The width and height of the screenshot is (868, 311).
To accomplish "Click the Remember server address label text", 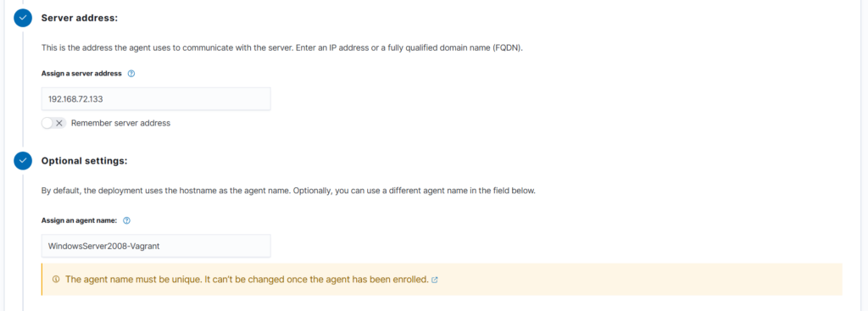I will tap(120, 124).
